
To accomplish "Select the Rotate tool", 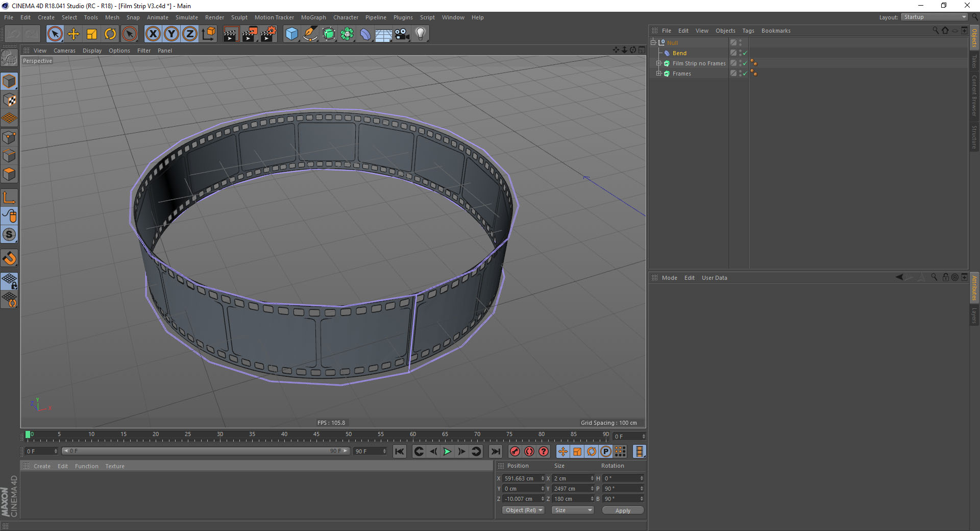I will [110, 34].
